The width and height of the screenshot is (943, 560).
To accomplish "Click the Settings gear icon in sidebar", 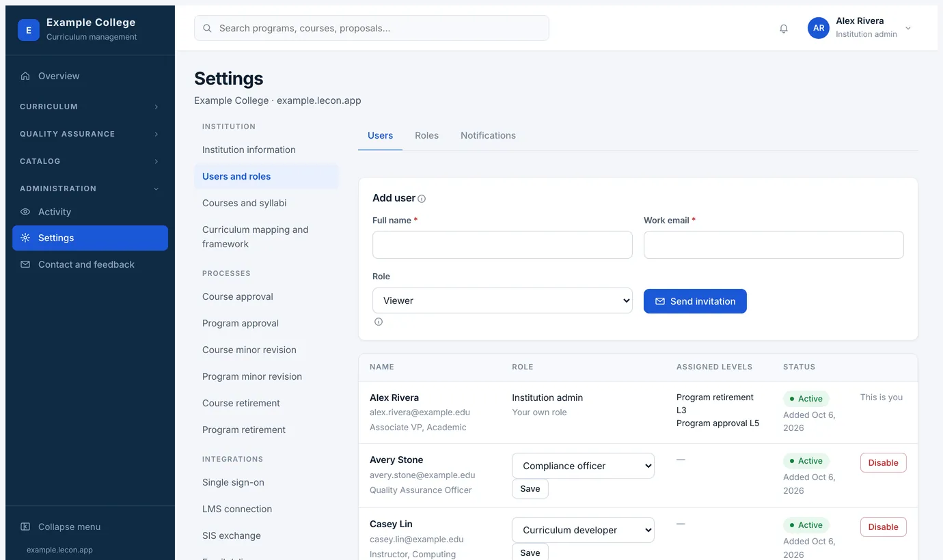I will point(25,238).
